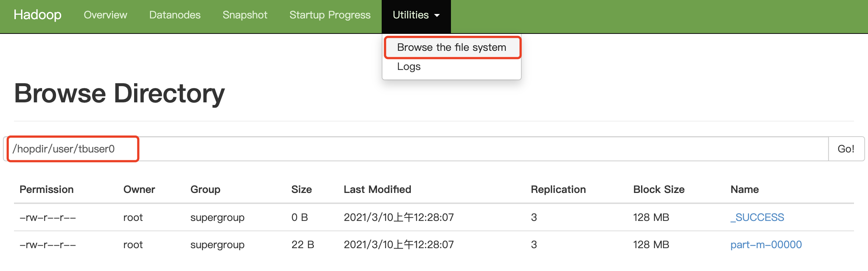Image resolution: width=868 pixels, height=271 pixels.
Task: Select permission cell in part-m-00000 row
Action: point(48,244)
